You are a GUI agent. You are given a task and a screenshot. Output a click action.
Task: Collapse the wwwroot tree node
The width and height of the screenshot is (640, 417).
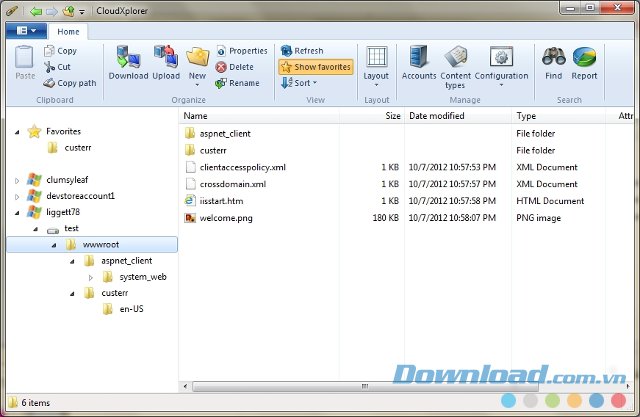tap(53, 245)
